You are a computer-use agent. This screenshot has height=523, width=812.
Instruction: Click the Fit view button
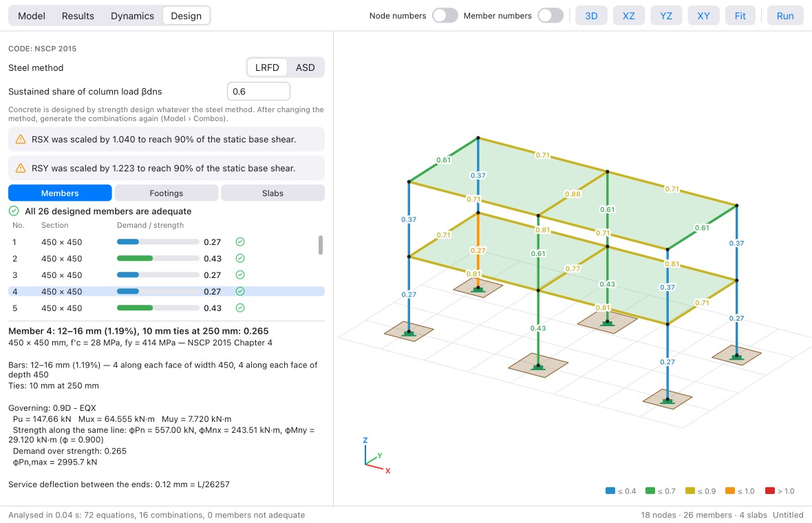point(740,16)
